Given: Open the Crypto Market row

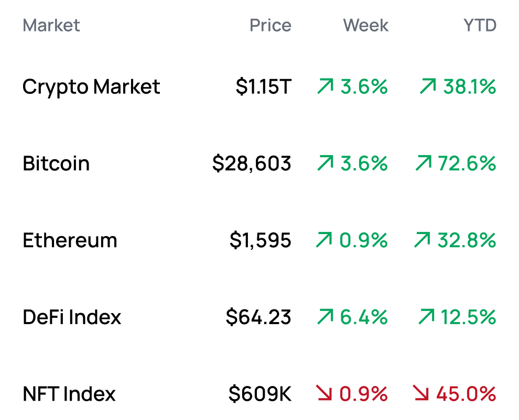Looking at the screenshot, I should tap(91, 86).
